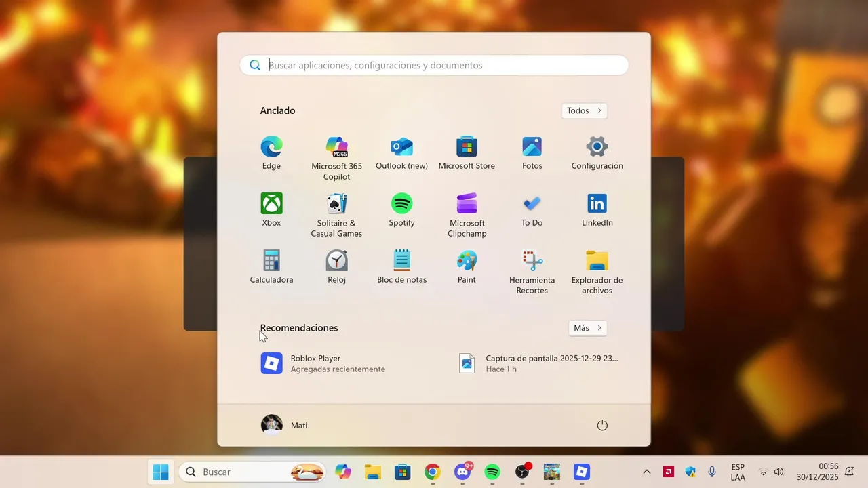This screenshot has width=868, height=488.
Task: Open the recent Captura de pantalla file
Action: click(x=540, y=363)
